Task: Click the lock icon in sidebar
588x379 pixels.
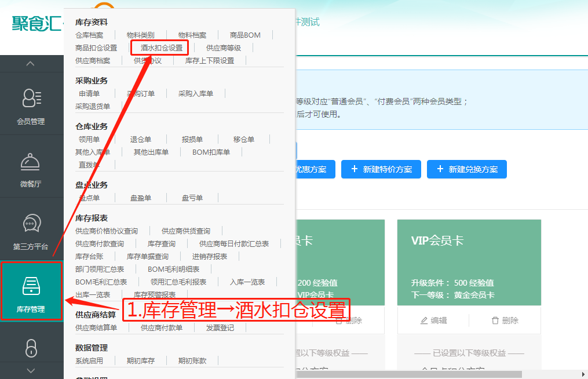Action: [x=31, y=348]
